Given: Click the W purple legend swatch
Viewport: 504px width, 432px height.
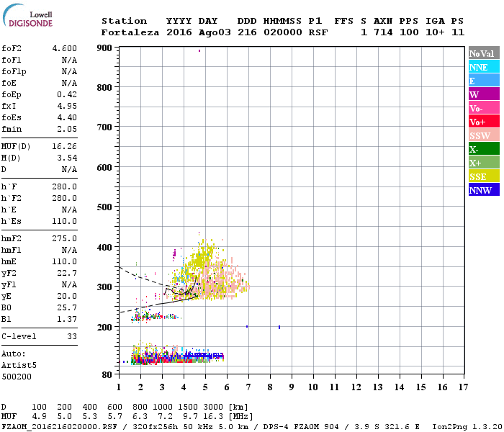Looking at the screenshot, I should coord(484,94).
